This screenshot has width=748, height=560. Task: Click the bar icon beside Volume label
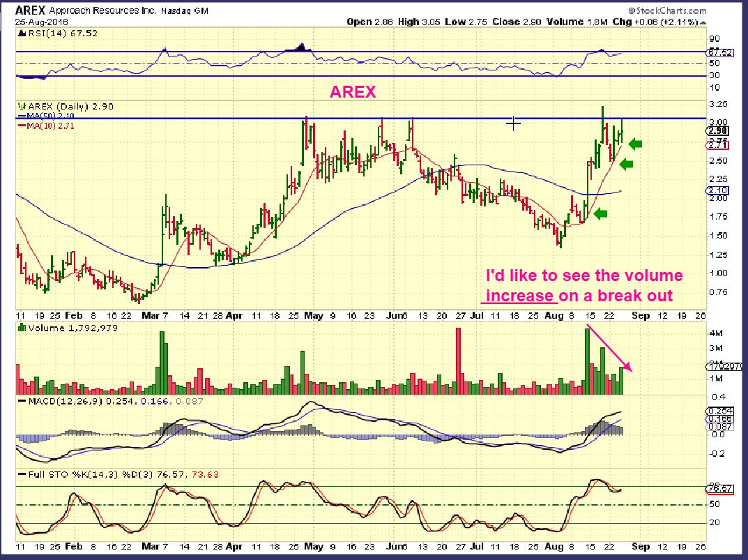click(22, 328)
